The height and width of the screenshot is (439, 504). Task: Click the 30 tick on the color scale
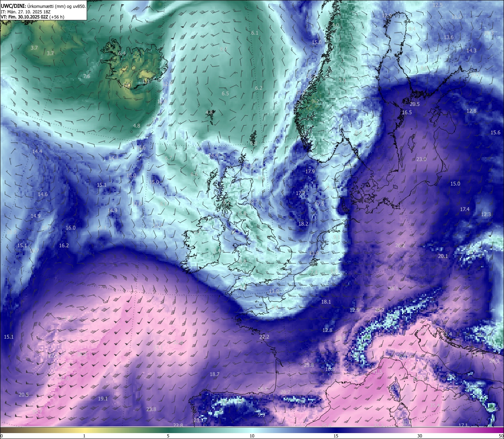pyautogui.click(x=419, y=436)
